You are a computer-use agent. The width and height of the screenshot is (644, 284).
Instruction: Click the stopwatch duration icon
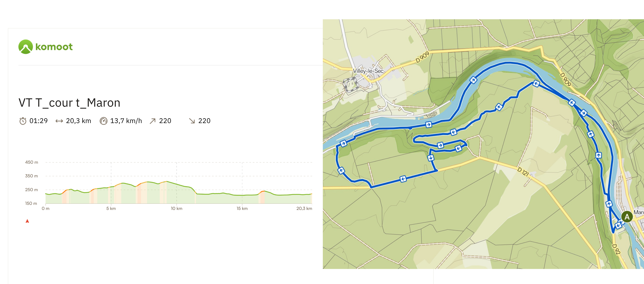coord(23,121)
